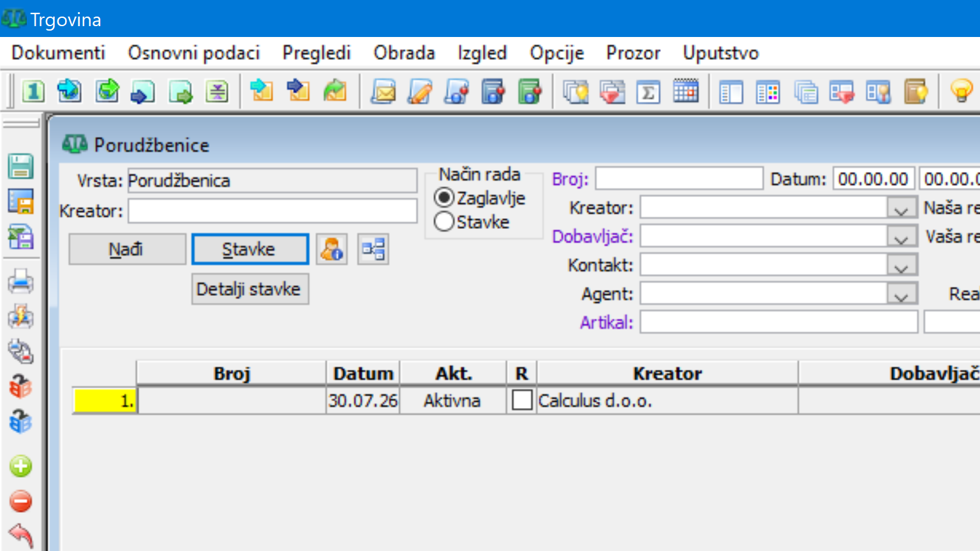
Task: Click the Datum column header
Action: pos(363,374)
